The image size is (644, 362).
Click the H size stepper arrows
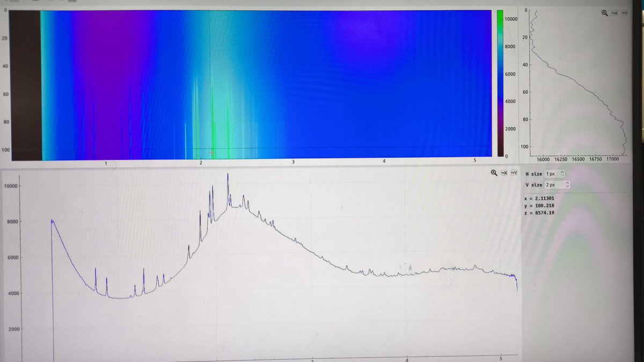click(x=562, y=174)
